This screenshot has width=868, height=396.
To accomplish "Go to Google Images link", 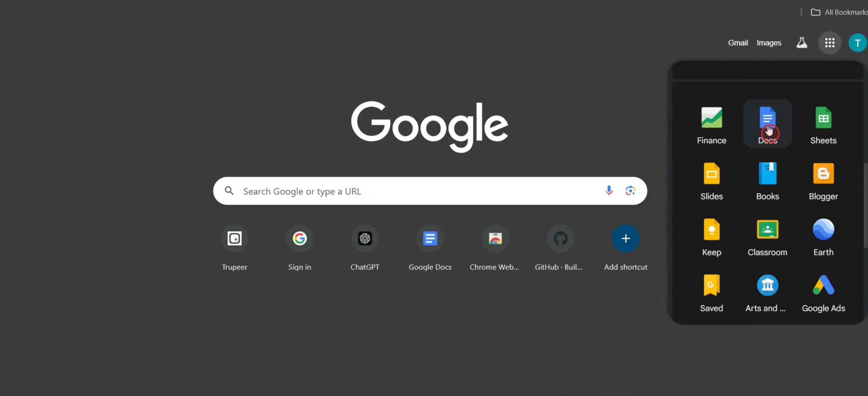I will pos(769,43).
